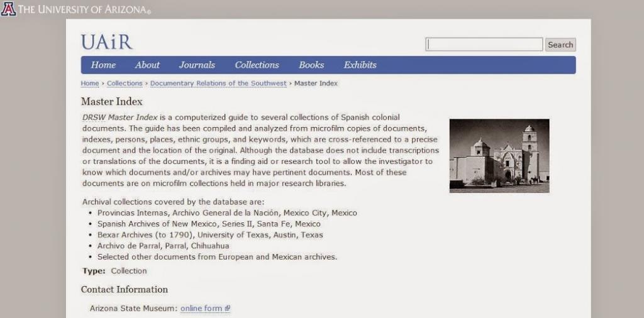Select the Provincias Internas list item

pos(227,213)
